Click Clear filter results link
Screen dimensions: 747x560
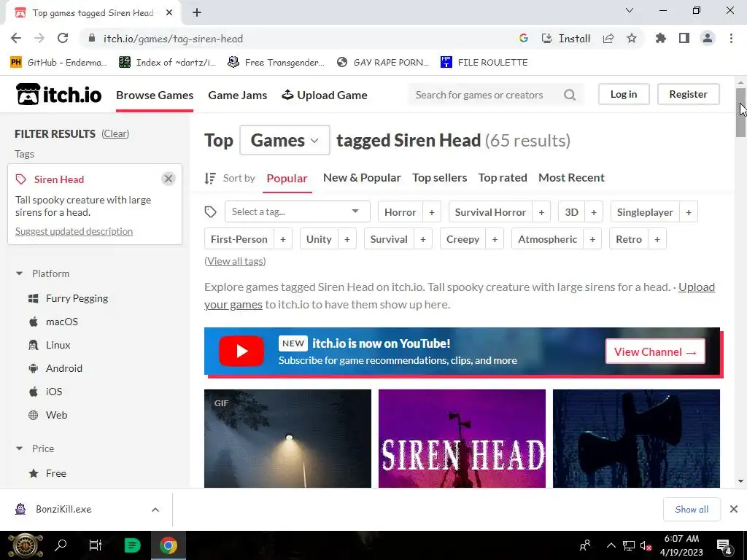click(x=115, y=134)
